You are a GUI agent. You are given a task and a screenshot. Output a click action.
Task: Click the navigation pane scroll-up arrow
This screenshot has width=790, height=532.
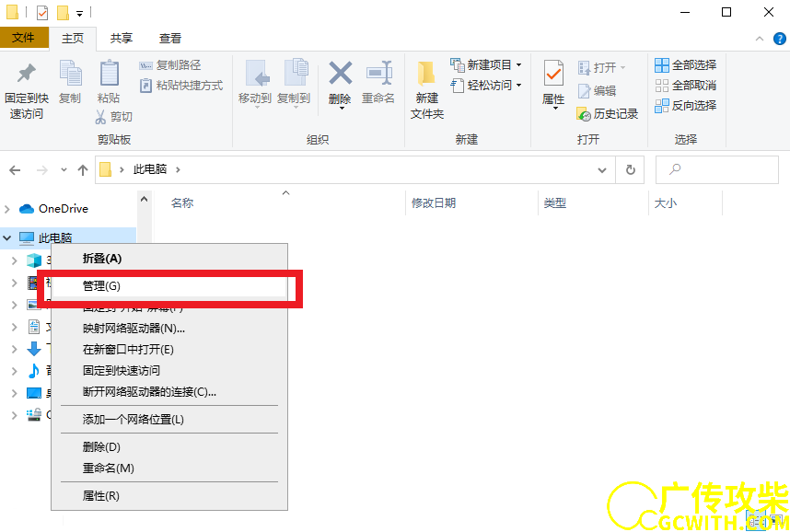pos(144,200)
